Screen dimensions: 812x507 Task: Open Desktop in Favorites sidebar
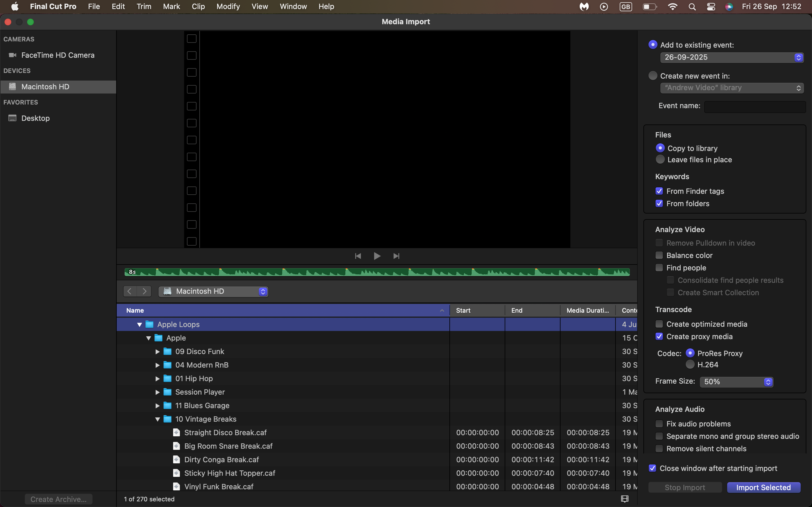pyautogui.click(x=36, y=118)
